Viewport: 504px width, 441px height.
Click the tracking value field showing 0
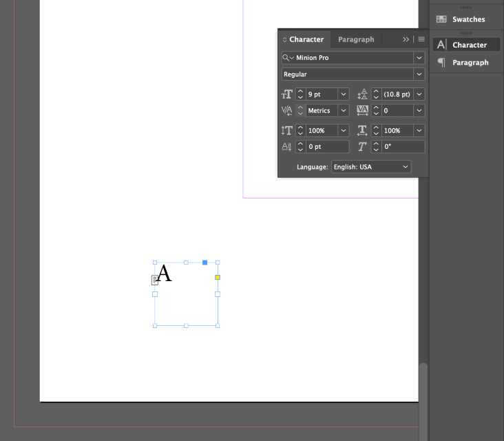(397, 111)
